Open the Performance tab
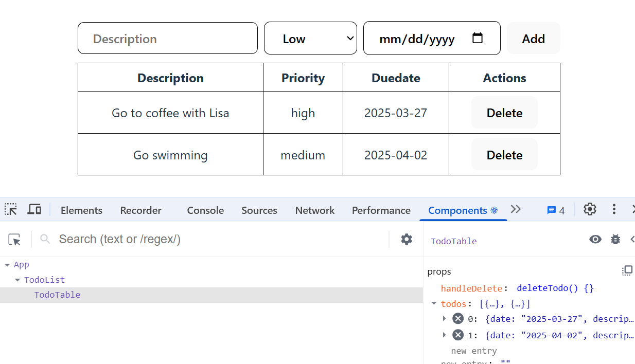The height and width of the screenshot is (364, 635). [x=381, y=210]
